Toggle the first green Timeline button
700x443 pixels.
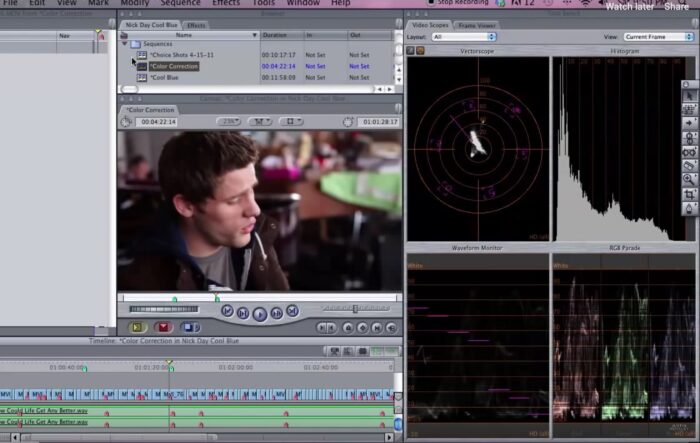click(x=377, y=351)
